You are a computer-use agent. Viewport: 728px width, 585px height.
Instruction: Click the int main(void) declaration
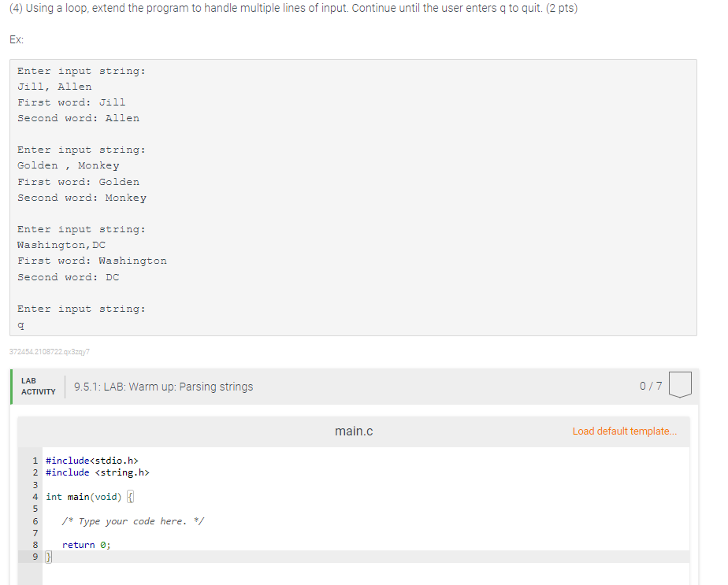coord(83,496)
